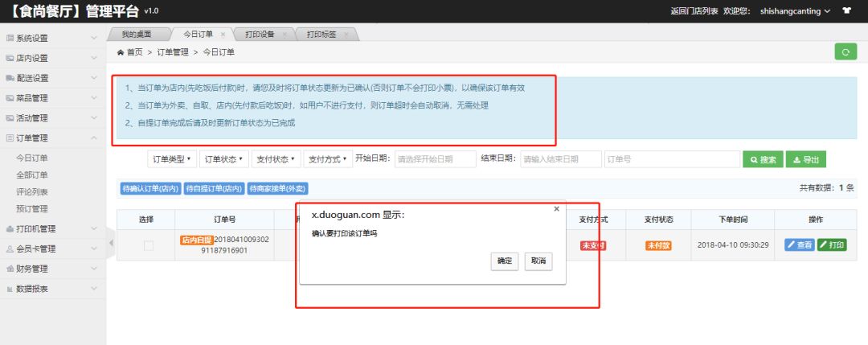Click 查看 button for the order

pos(800,244)
